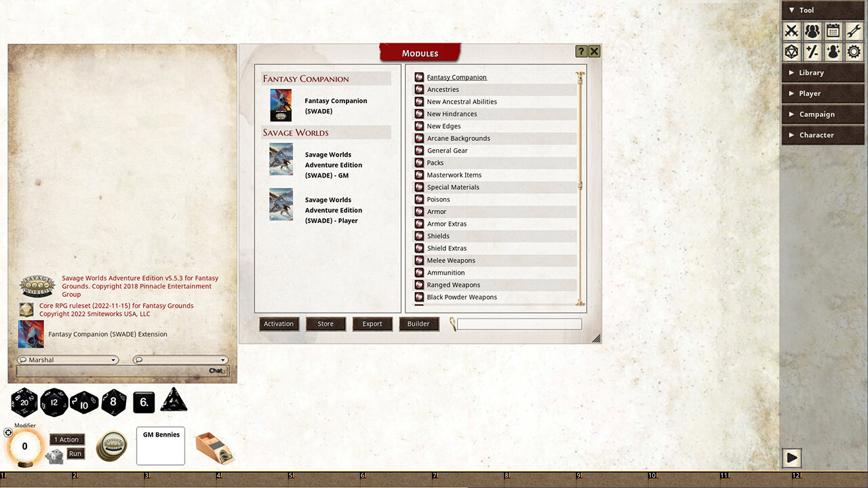868x488 pixels.
Task: Click the GM Bennies box
Action: [x=161, y=446]
